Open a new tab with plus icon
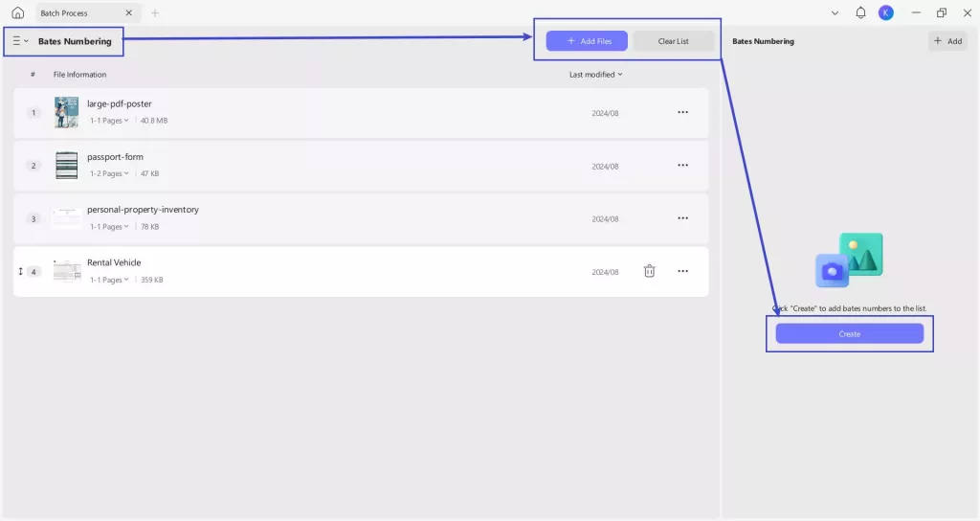 pyautogui.click(x=155, y=12)
